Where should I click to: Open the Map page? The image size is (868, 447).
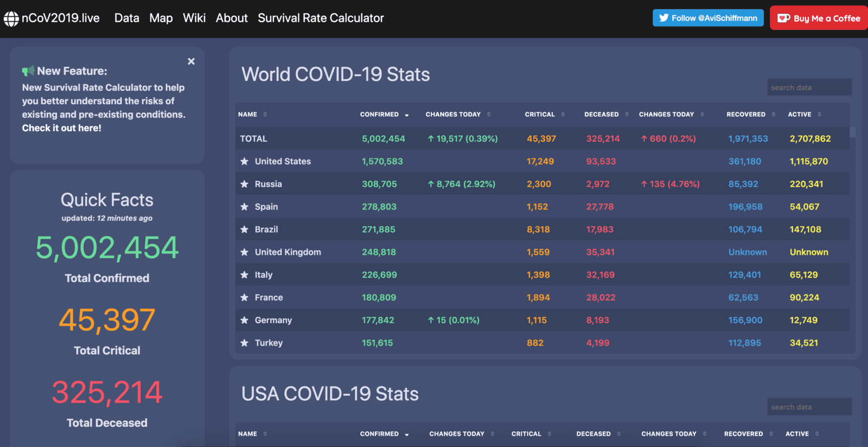(161, 18)
